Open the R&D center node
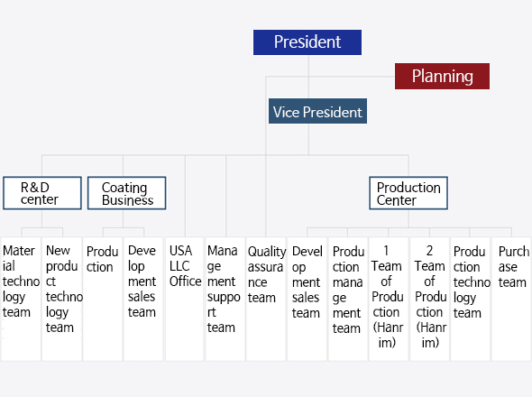This screenshot has height=397, width=532. click(42, 193)
